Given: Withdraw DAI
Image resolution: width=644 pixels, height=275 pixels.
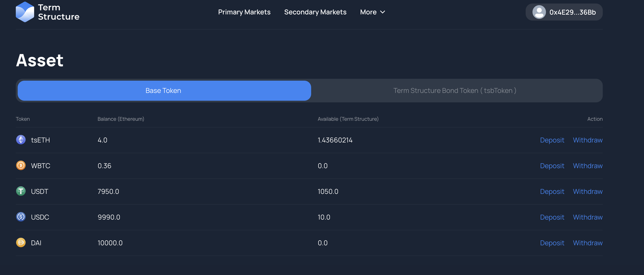Looking at the screenshot, I should click(x=587, y=243).
